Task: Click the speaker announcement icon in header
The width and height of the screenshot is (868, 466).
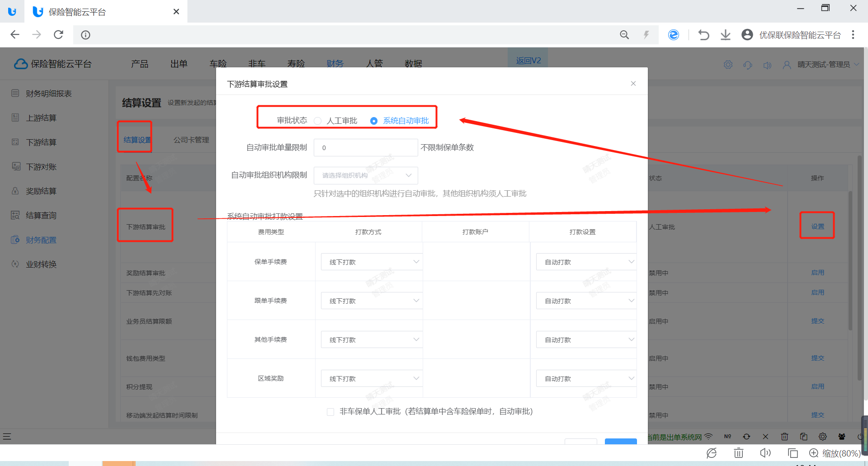Action: point(767,65)
